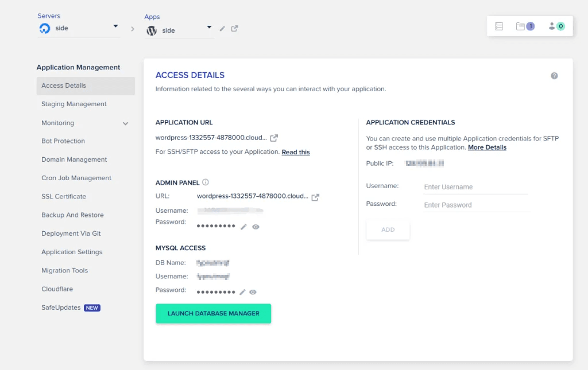The width and height of the screenshot is (588, 370).
Task: Open Migration Tools section
Action: (x=64, y=270)
